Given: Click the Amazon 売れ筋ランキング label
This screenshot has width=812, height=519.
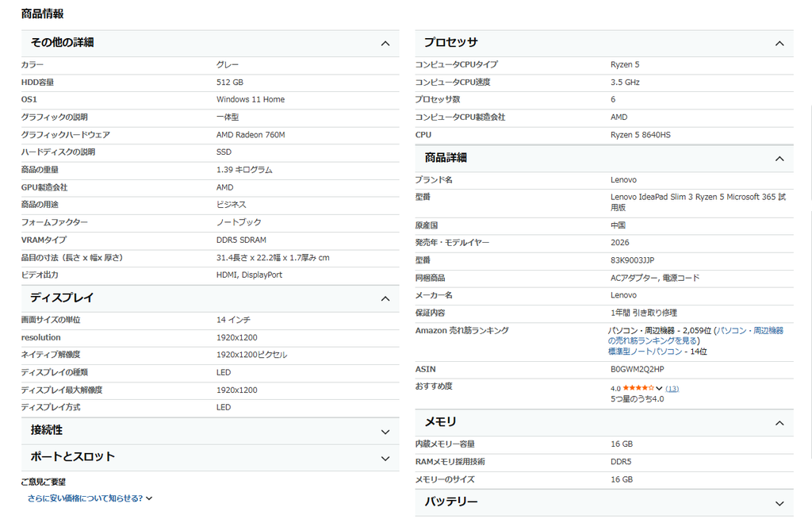Looking at the screenshot, I should tap(462, 330).
